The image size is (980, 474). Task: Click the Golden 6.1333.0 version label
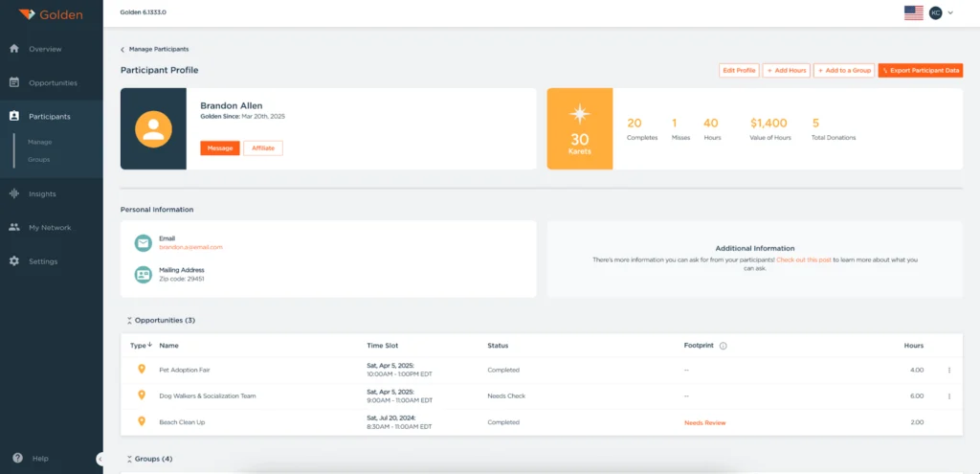coord(144,12)
